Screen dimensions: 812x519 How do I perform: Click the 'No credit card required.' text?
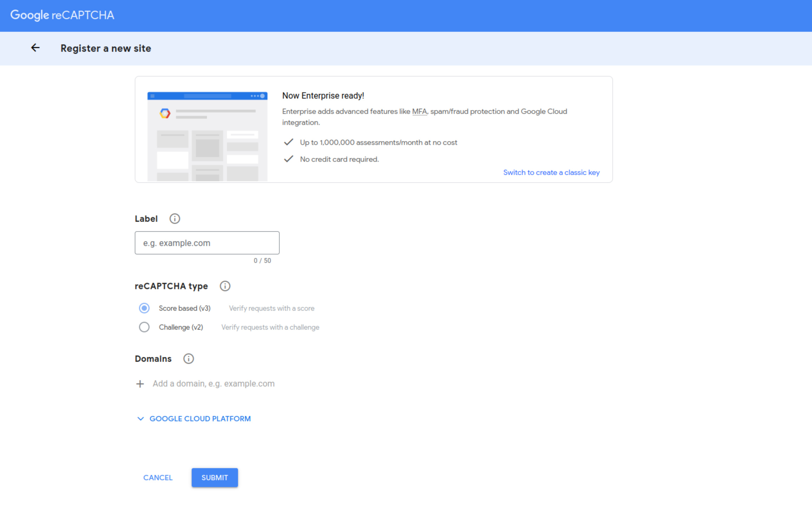click(339, 159)
